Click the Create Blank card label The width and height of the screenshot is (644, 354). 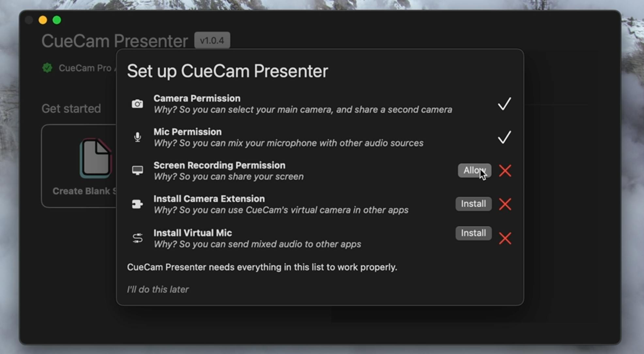click(84, 191)
